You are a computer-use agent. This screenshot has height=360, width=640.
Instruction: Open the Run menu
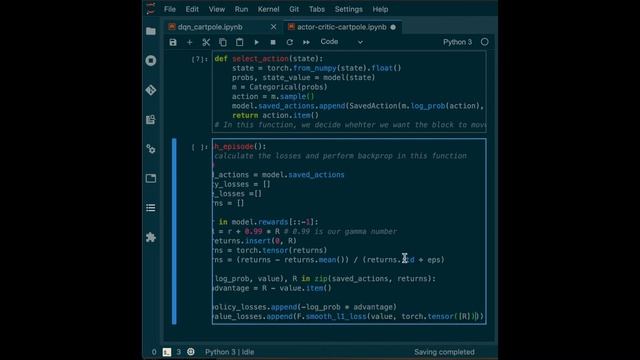click(241, 9)
